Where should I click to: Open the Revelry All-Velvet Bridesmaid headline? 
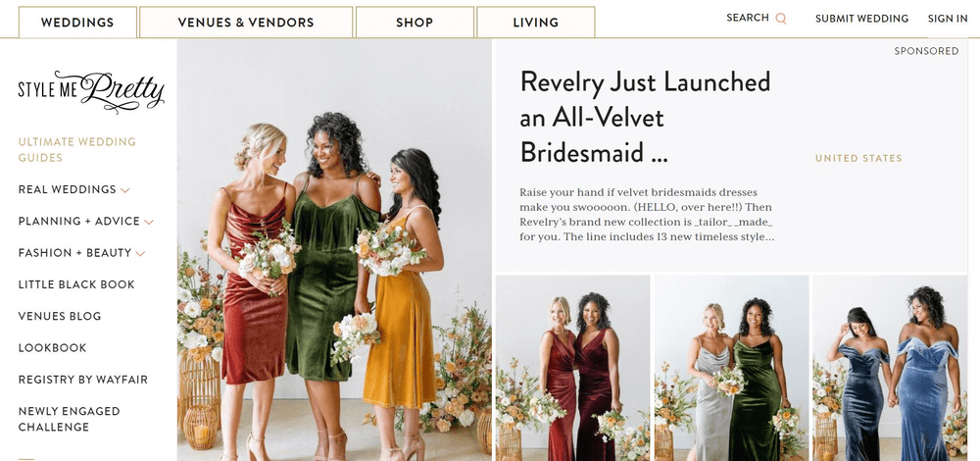click(x=645, y=118)
